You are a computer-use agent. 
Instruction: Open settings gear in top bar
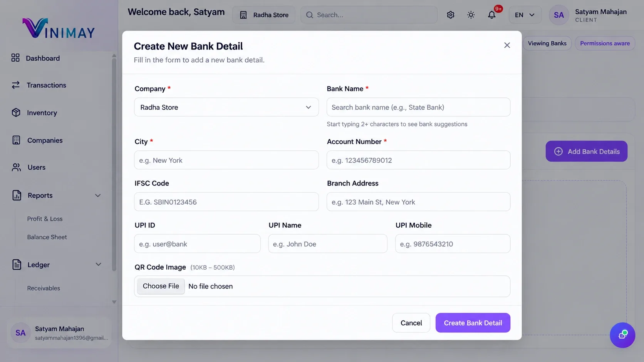point(450,15)
